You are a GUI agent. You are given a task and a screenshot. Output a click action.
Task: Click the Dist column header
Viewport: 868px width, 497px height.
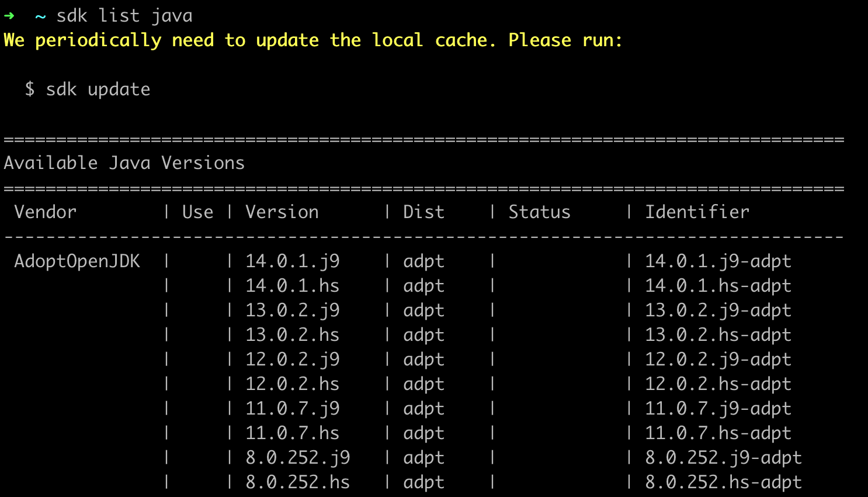coord(423,212)
